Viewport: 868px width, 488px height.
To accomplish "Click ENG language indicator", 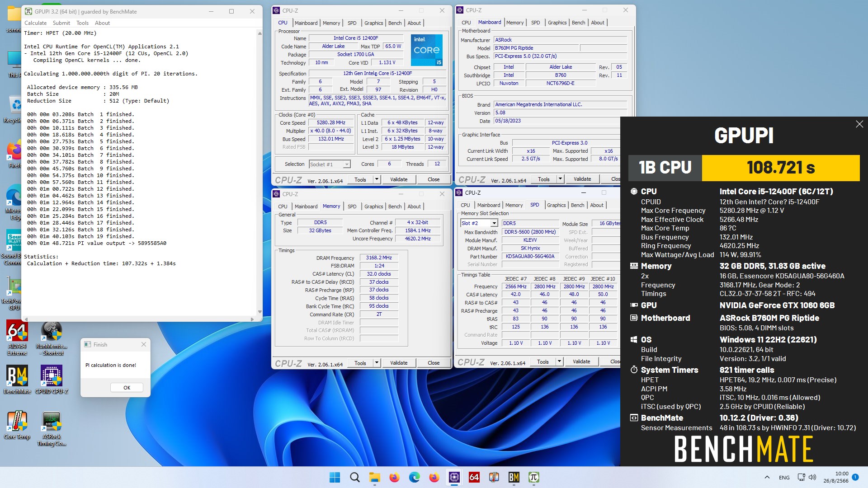I will pos(784,477).
